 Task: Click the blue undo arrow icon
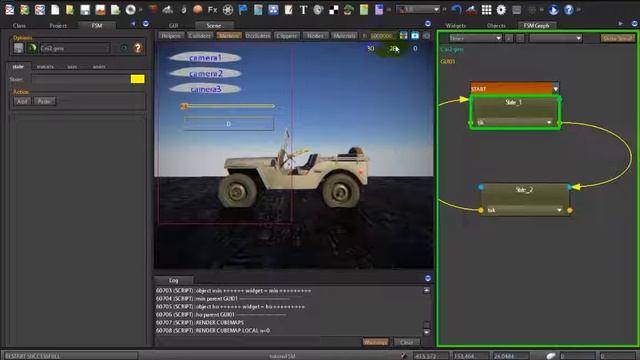[456, 9]
